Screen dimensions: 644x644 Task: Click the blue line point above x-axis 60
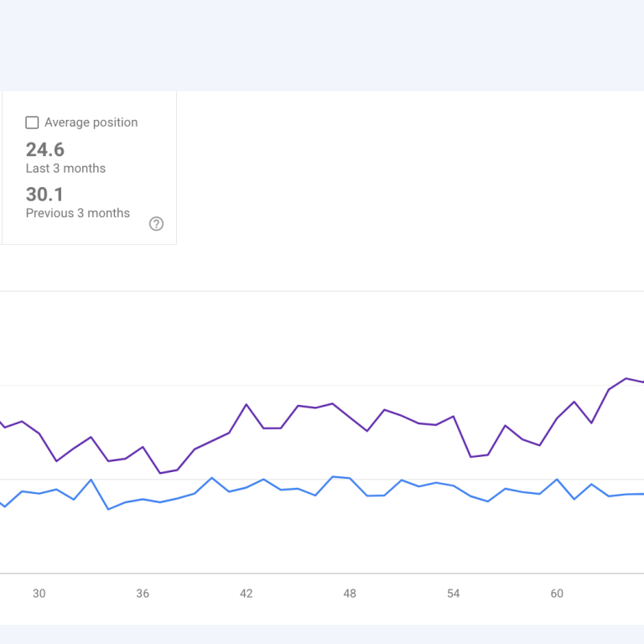[x=558, y=480]
